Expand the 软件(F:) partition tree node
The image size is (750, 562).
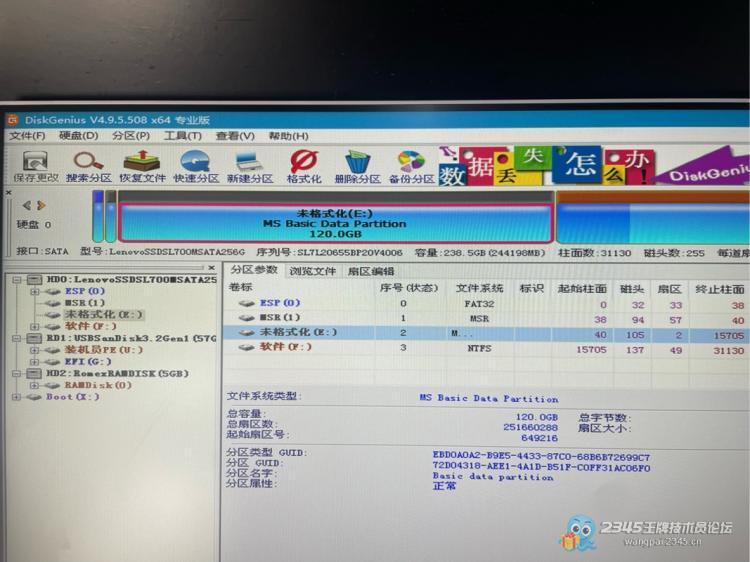[x=35, y=326]
